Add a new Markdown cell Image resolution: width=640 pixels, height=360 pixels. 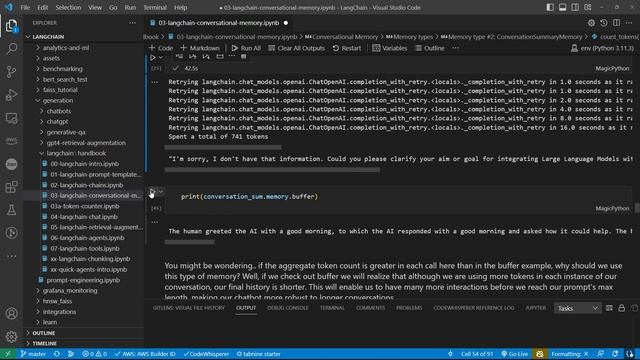click(x=200, y=48)
